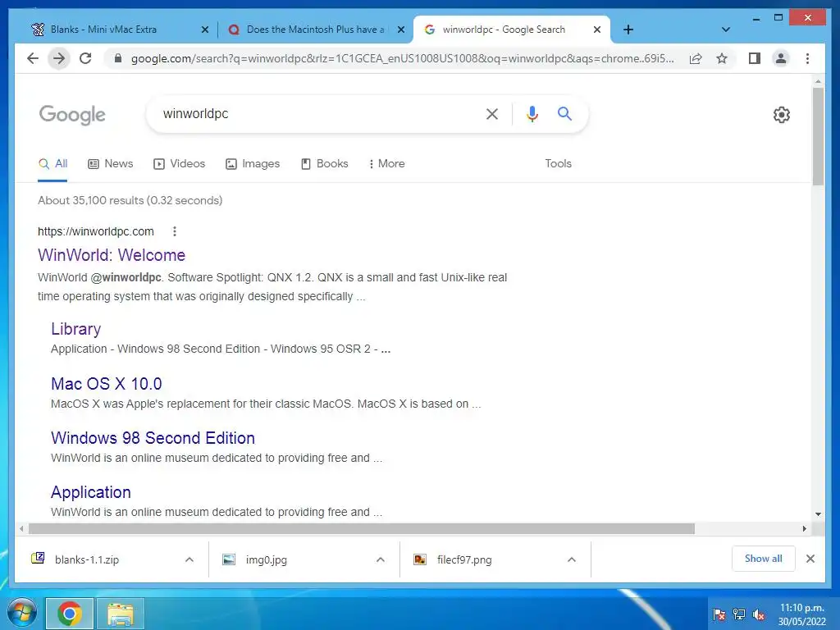Close the Blanks - Mini vMac Extra tab
The height and width of the screenshot is (630, 840).
pos(204,30)
